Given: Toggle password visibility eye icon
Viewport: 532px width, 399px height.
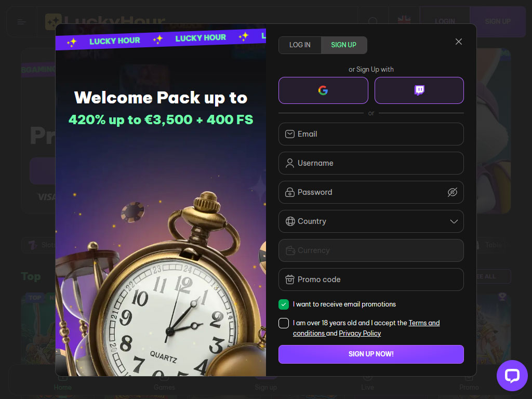Looking at the screenshot, I should click(453, 192).
